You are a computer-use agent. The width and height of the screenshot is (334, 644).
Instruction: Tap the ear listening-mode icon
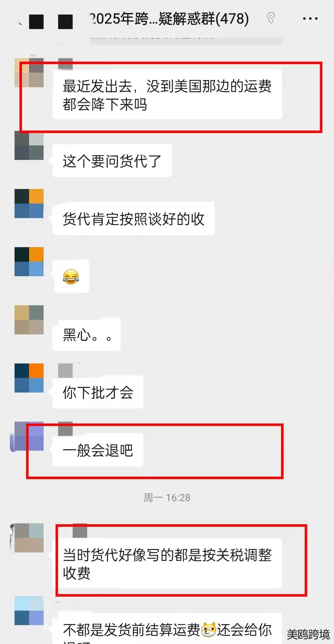tap(271, 18)
